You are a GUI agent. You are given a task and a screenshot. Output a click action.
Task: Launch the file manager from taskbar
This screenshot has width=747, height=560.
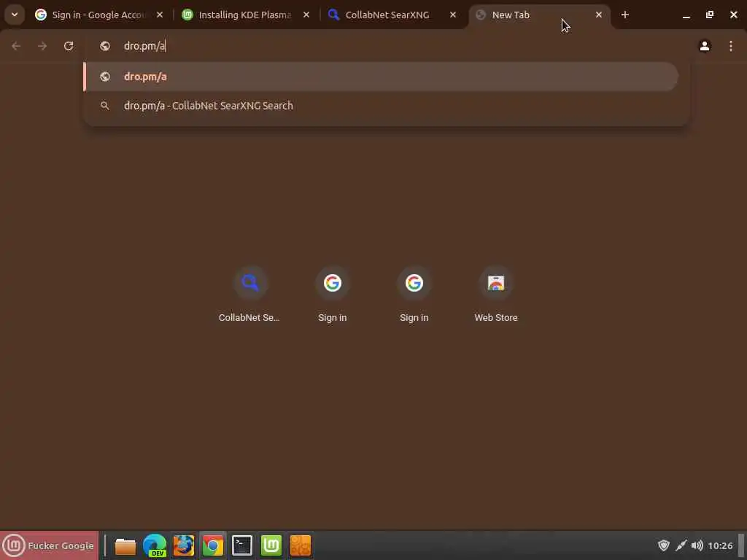click(x=125, y=545)
